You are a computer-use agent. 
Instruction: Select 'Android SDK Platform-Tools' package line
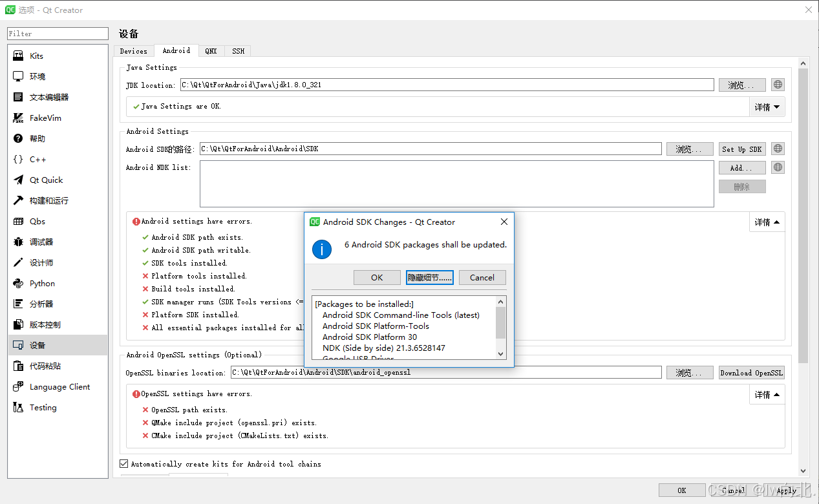point(376,326)
